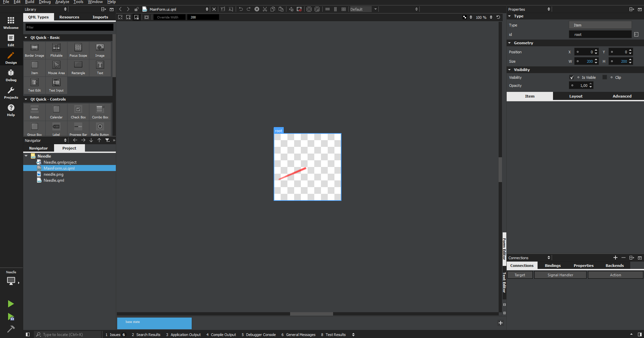
Task: Click the Build hammer icon
Action: click(11, 329)
